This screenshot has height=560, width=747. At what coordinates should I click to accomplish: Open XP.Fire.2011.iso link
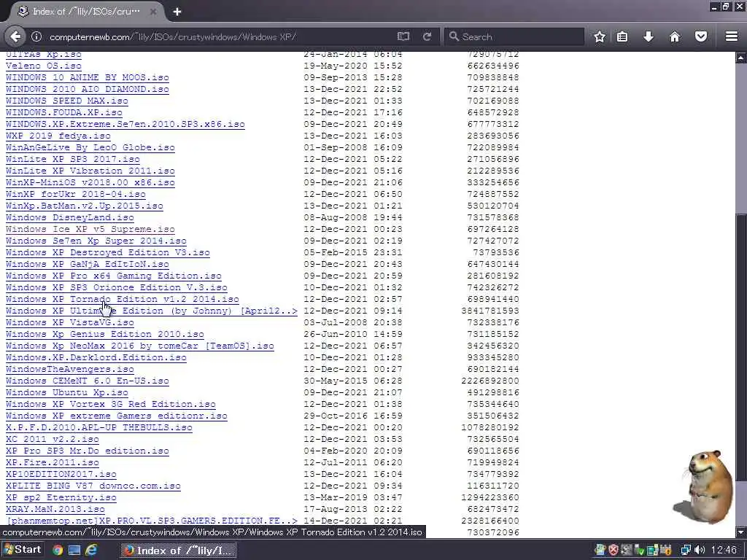coord(53,462)
